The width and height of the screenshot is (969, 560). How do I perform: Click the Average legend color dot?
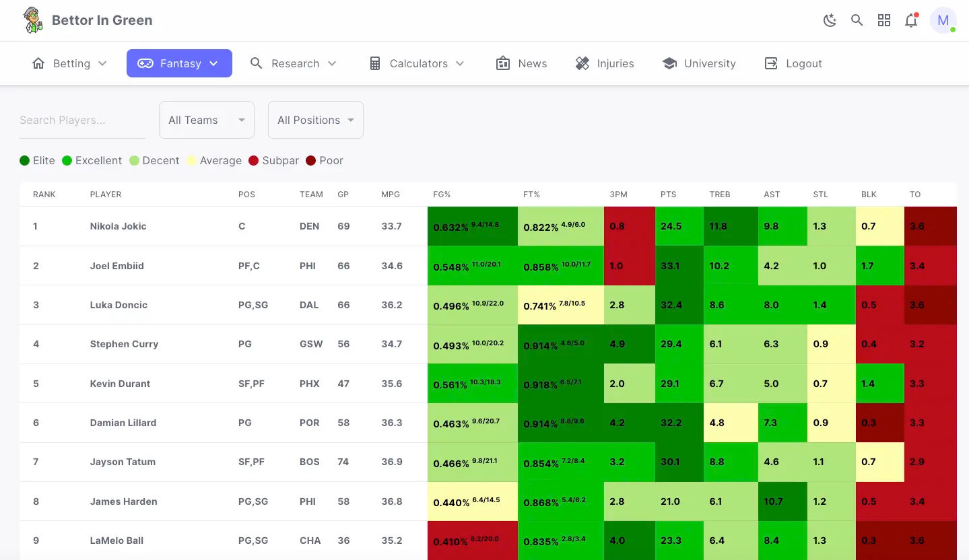click(192, 160)
